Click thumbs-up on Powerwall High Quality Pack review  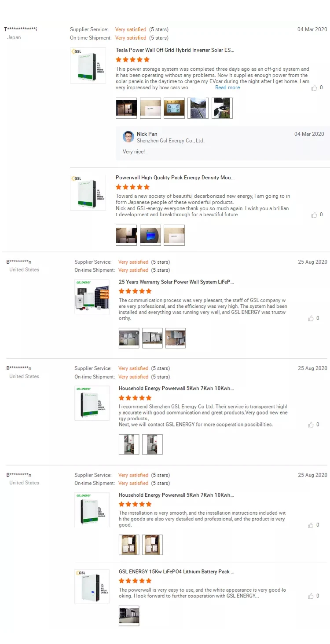click(314, 215)
